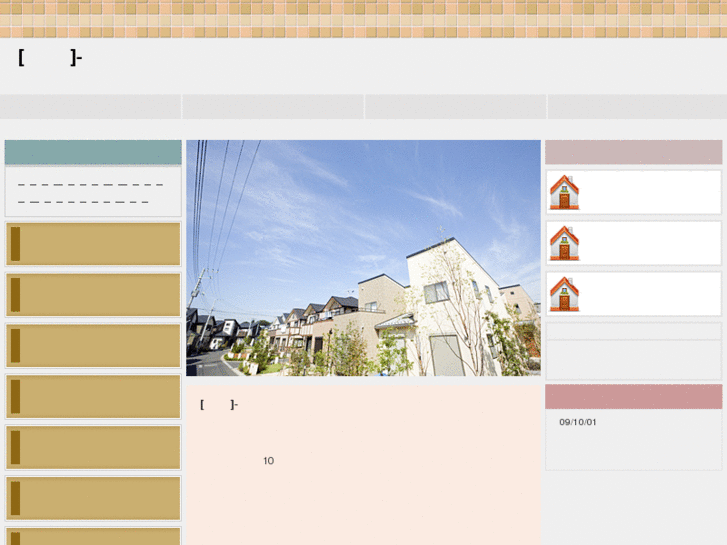Click brown marker on second tan sidebar button
Viewport: 727px width, 545px height.
pyautogui.click(x=15, y=295)
